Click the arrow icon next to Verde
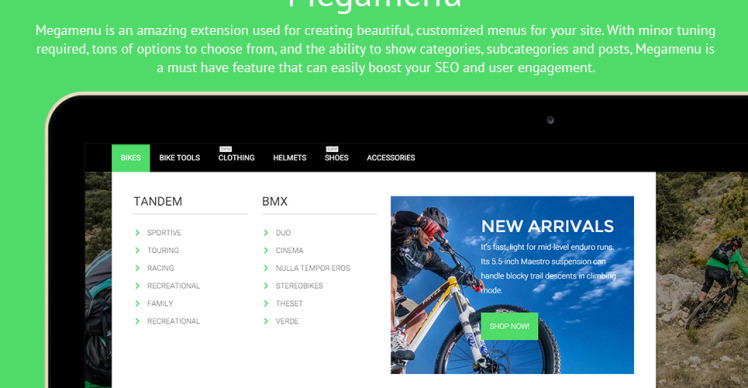Screen dimensions: 748x388 266,321
